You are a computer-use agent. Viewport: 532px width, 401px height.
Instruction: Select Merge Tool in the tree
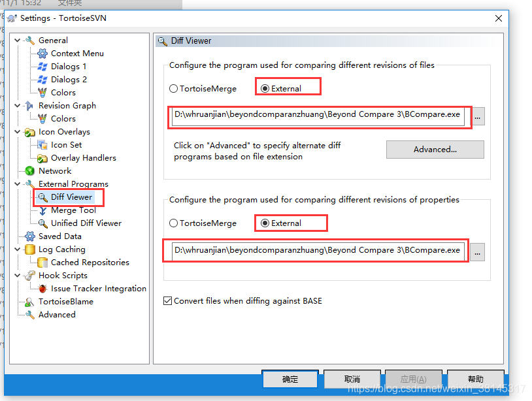pos(73,210)
